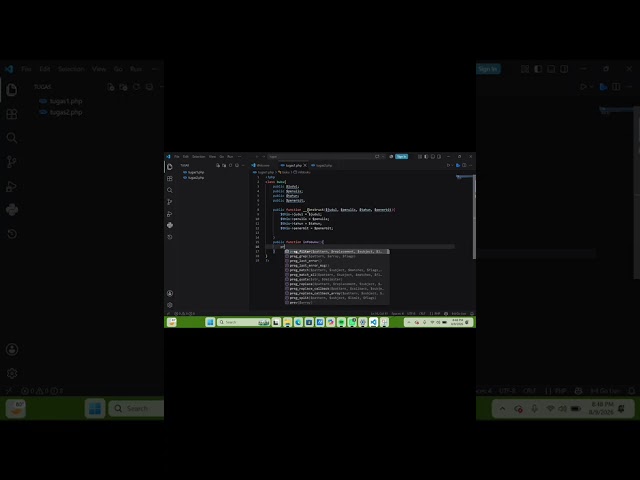Viewport: 640px width, 480px height.
Task: Click the remote window icon in status bar
Action: click(168, 313)
